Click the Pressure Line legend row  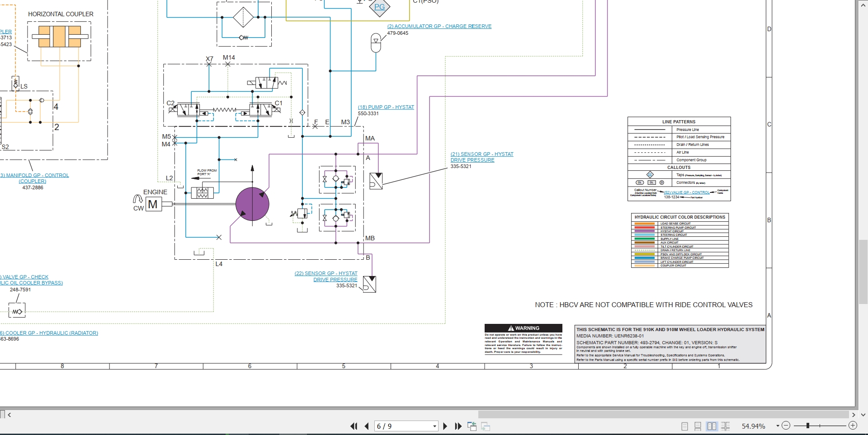pos(679,130)
